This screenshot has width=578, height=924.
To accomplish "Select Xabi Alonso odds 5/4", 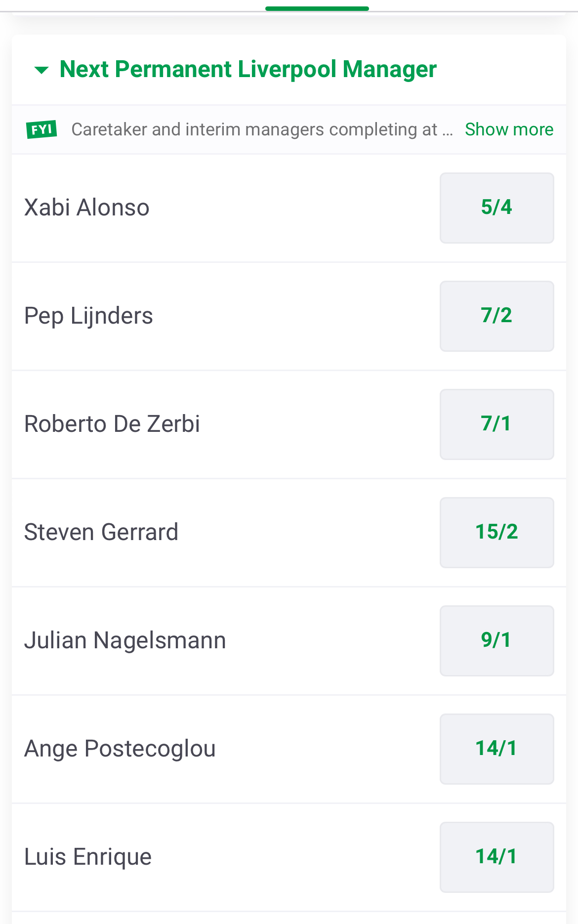I will click(496, 208).
